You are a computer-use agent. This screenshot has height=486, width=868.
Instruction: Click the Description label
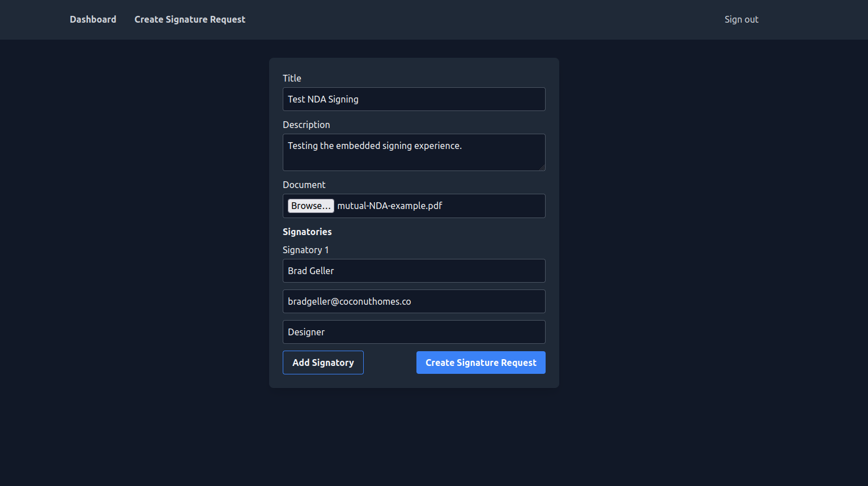tap(306, 125)
